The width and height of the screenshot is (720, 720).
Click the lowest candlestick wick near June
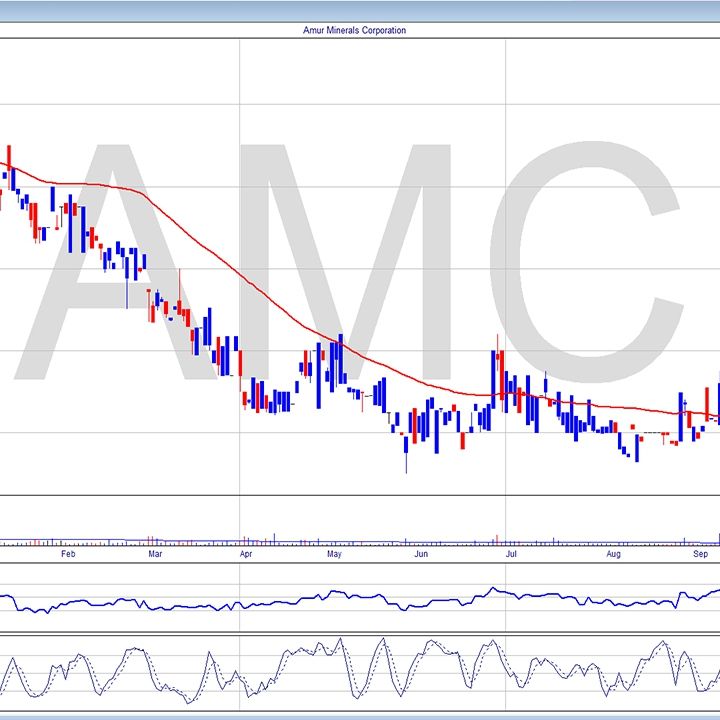[406, 462]
